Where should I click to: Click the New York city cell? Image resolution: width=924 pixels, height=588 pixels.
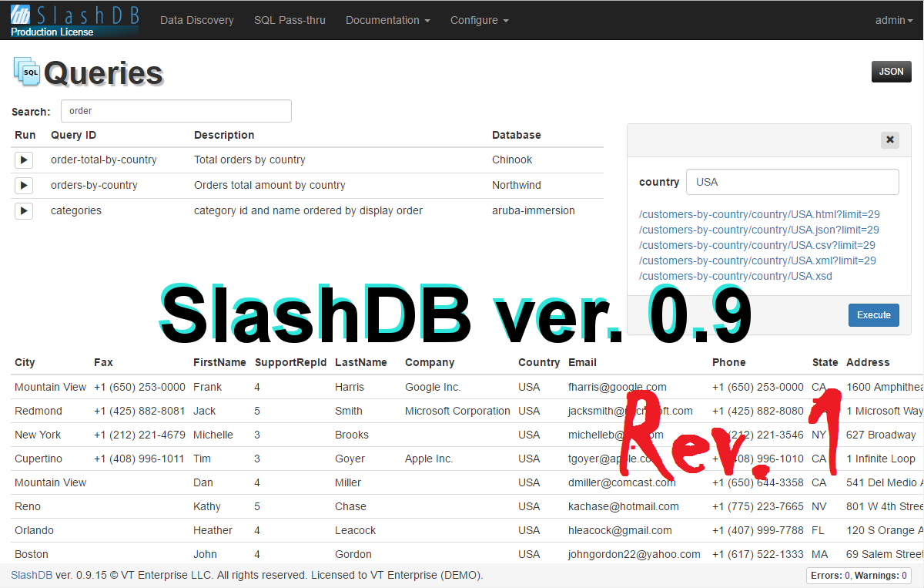point(38,435)
